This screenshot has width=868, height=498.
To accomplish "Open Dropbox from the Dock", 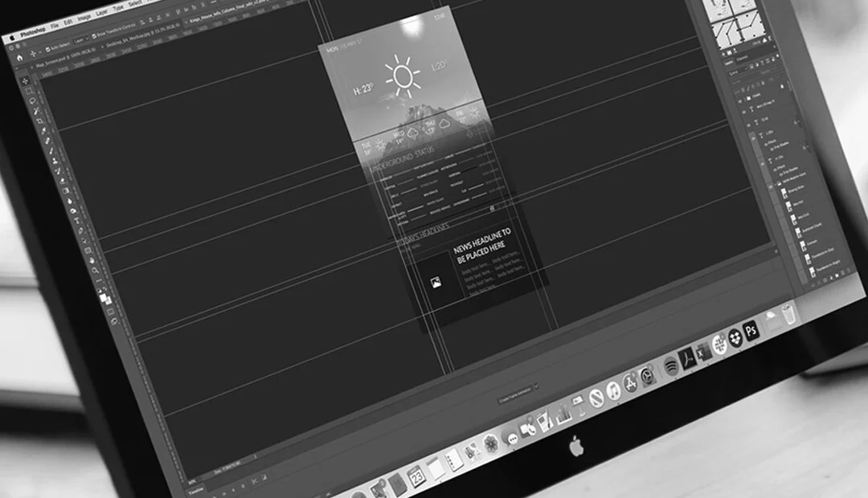I will click(x=735, y=337).
